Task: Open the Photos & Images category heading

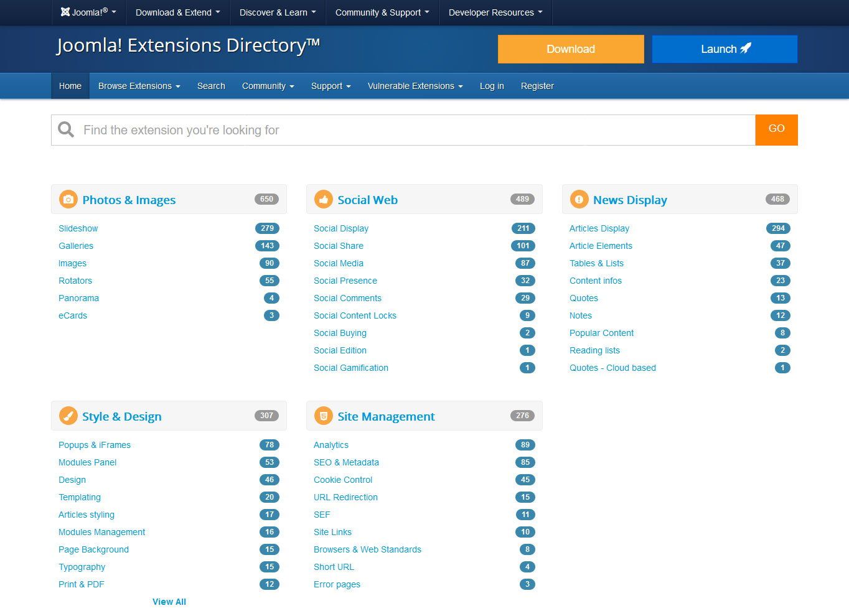Action: [129, 200]
